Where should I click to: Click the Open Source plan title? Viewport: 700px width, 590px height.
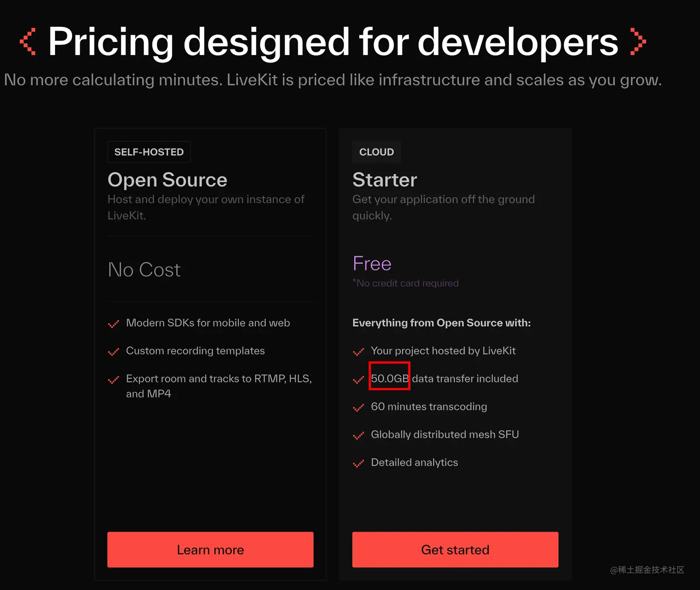[167, 180]
